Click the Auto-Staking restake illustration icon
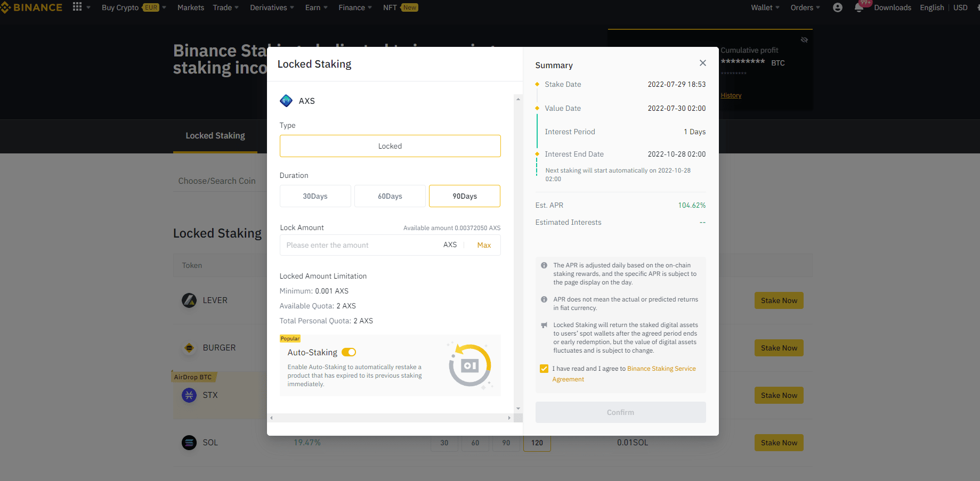This screenshot has height=481, width=980. pos(469,365)
